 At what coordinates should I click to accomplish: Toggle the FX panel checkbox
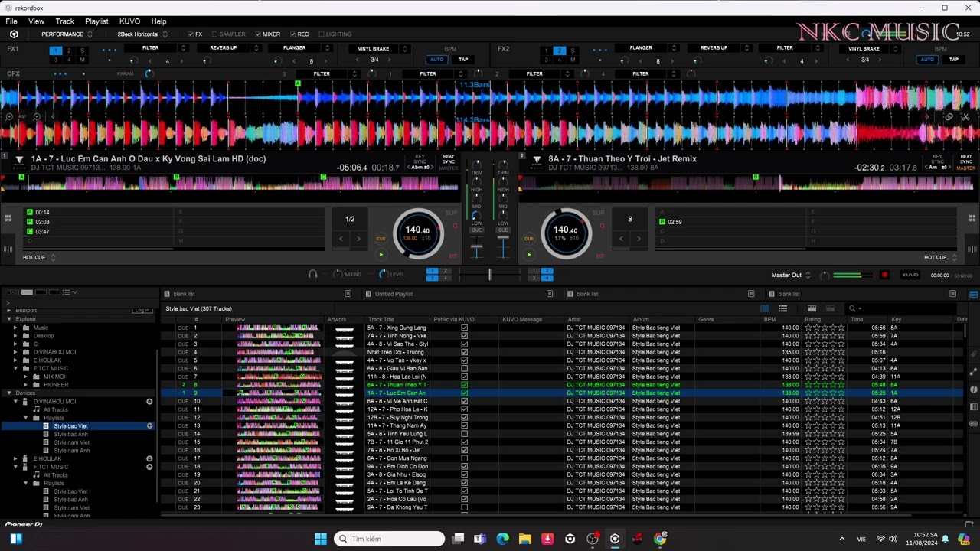pos(191,34)
